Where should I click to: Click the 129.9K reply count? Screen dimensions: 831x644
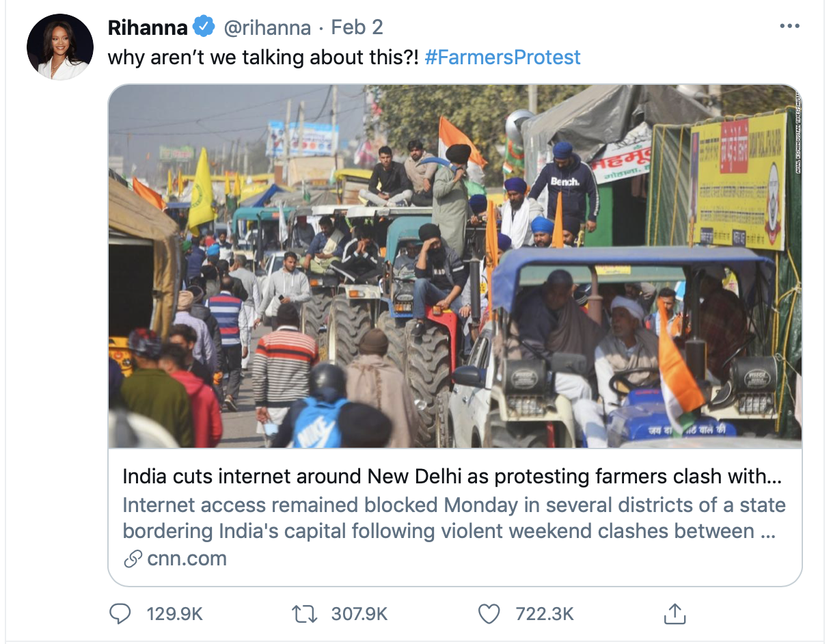174,614
